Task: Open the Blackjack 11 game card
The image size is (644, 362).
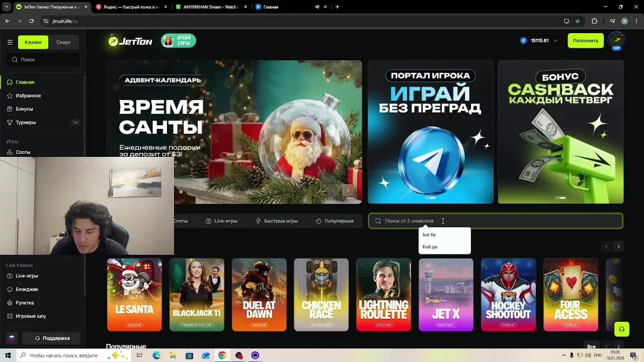Action: coord(197,295)
